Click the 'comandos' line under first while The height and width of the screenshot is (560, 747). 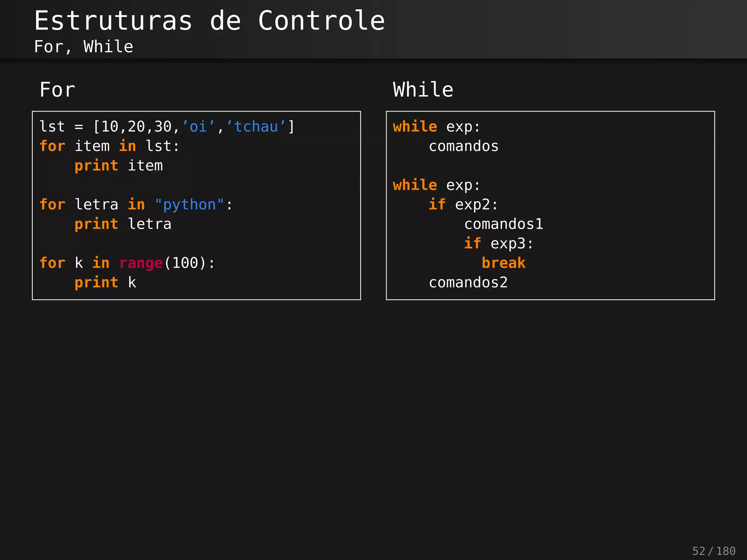(464, 146)
